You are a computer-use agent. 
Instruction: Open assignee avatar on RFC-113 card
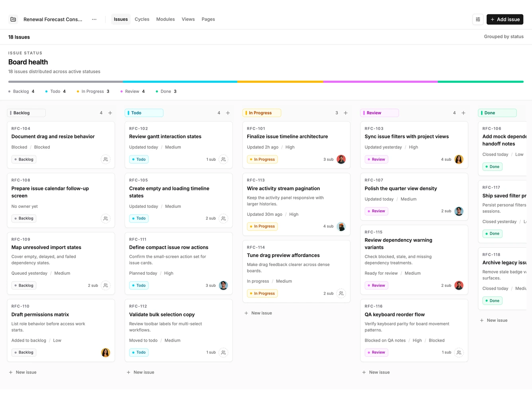pos(341,226)
